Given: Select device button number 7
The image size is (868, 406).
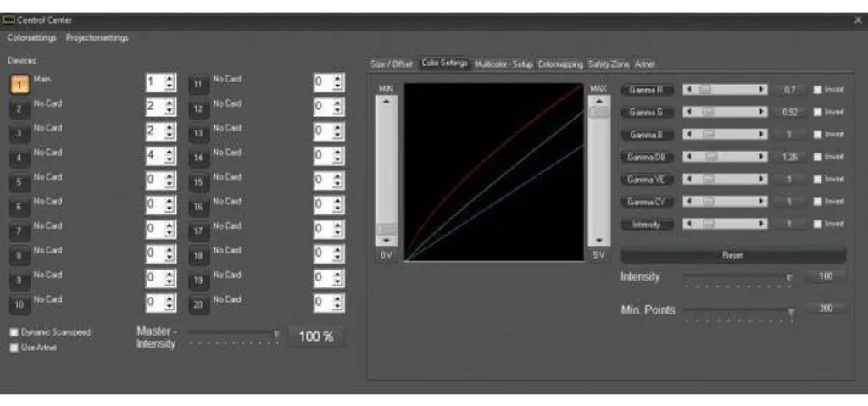Looking at the screenshot, I should [x=20, y=231].
